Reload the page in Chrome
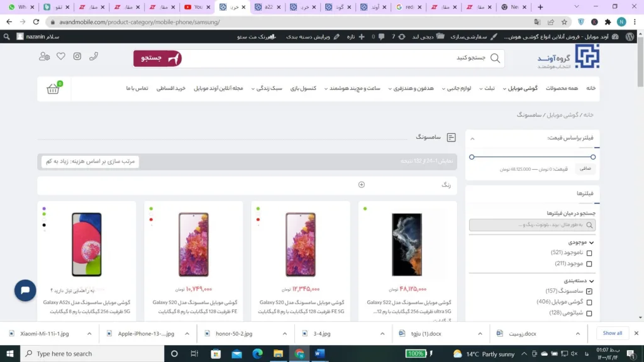Screen dimensions: 644x362 [36, 22]
